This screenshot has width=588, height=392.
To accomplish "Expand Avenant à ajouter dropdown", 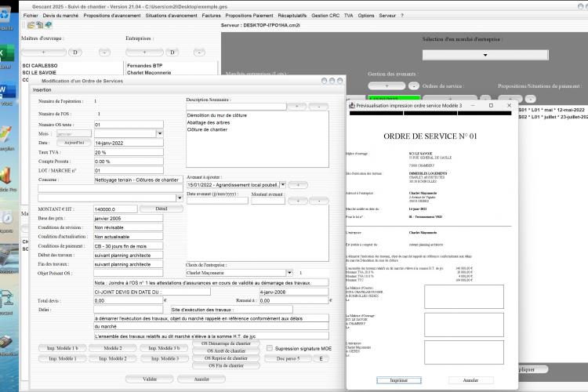I will tap(283, 184).
